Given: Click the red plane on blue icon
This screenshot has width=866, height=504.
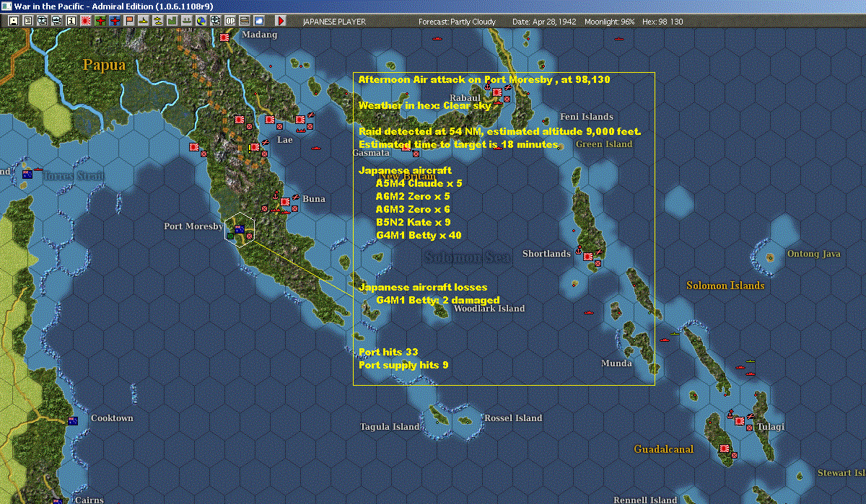Looking at the screenshot, I should point(114,21).
